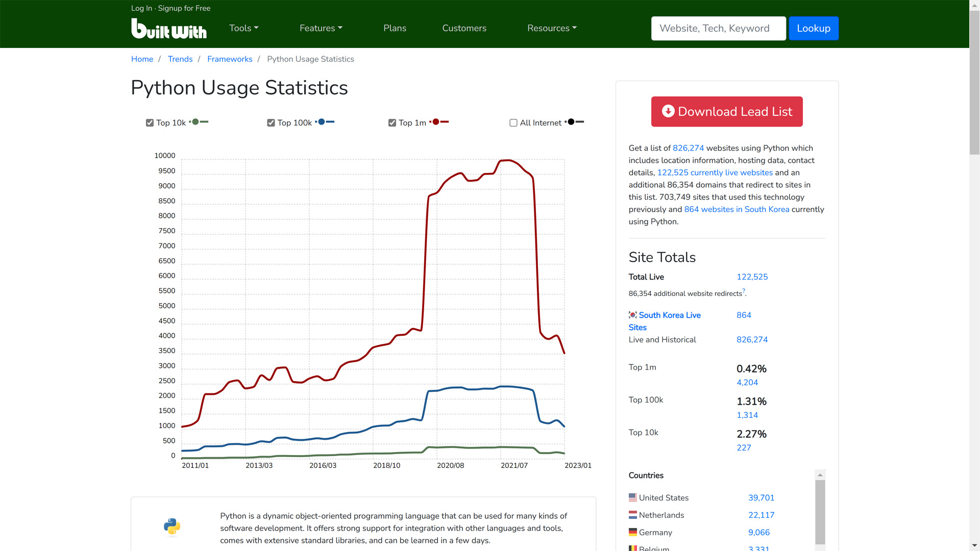Screen dimensions: 980x551
Task: Go to Trends breadcrumb
Action: (x=180, y=59)
